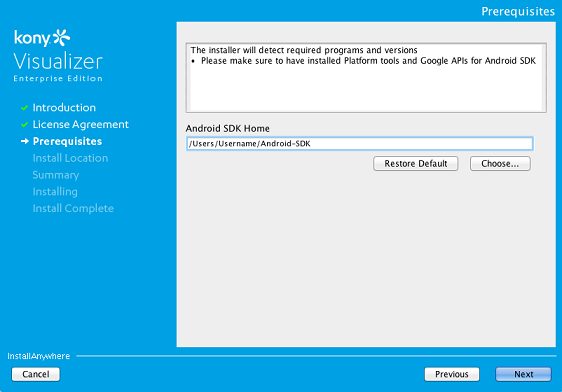Select the Install Location step
Image resolution: width=562 pixels, height=392 pixels.
tap(70, 158)
